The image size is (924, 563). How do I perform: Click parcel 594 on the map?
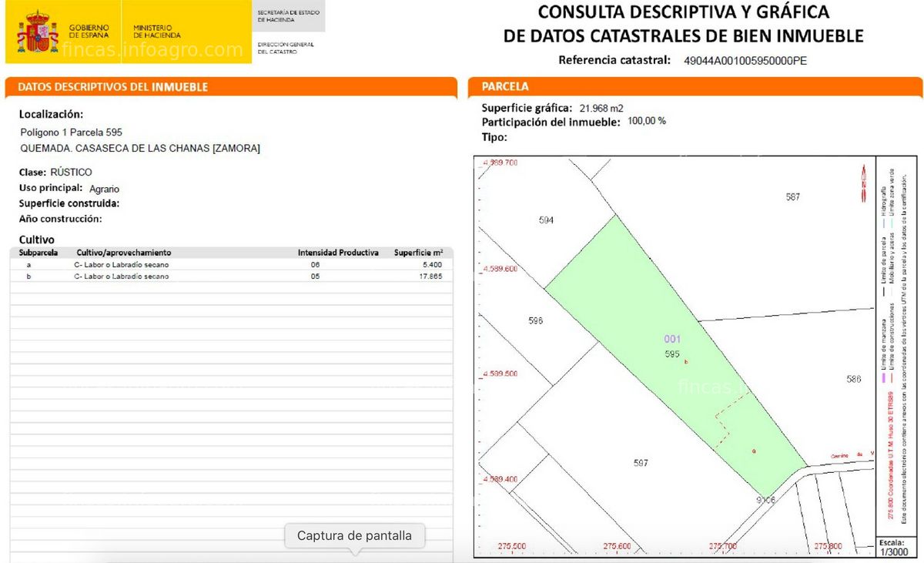click(x=547, y=220)
